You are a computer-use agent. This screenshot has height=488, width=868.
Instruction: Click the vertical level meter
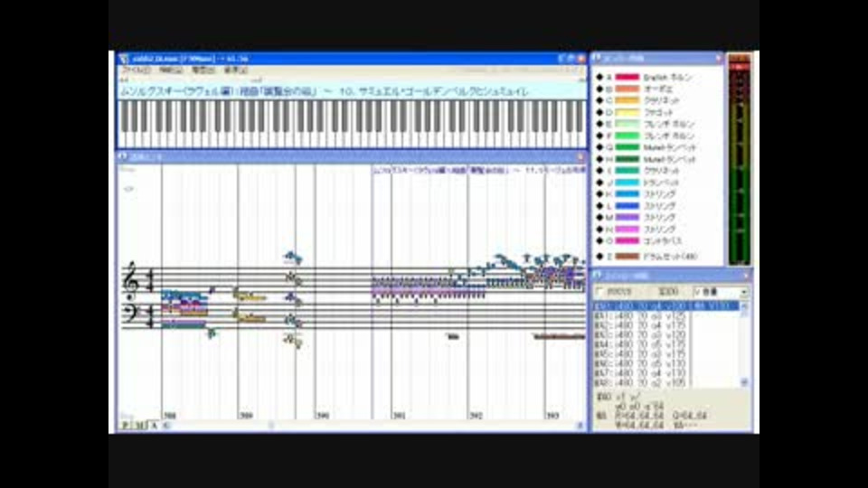739,160
